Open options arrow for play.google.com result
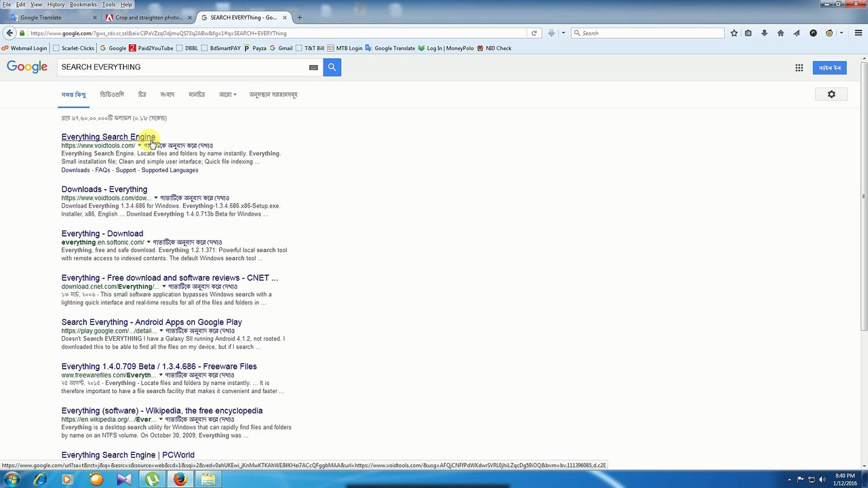Image resolution: width=868 pixels, height=488 pixels. 161,331
